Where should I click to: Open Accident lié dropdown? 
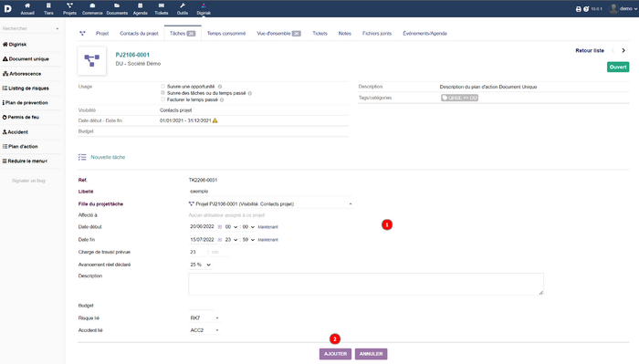[204, 330]
